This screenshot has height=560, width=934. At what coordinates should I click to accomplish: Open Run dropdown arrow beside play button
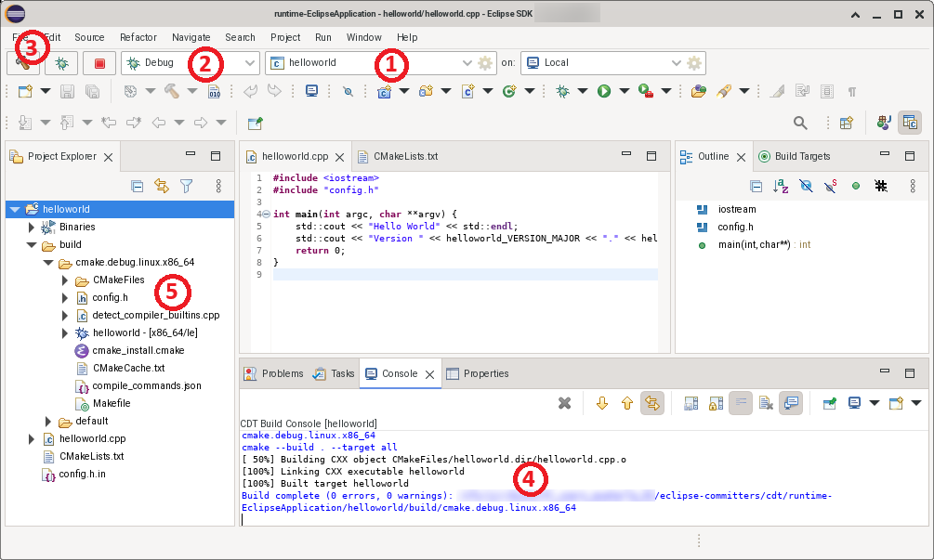click(x=625, y=91)
